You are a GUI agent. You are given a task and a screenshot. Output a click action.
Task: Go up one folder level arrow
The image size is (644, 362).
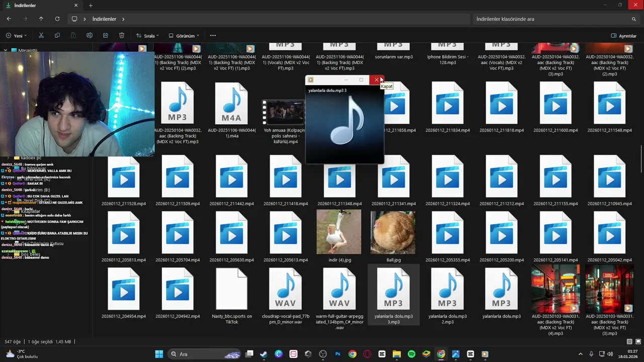(41, 19)
